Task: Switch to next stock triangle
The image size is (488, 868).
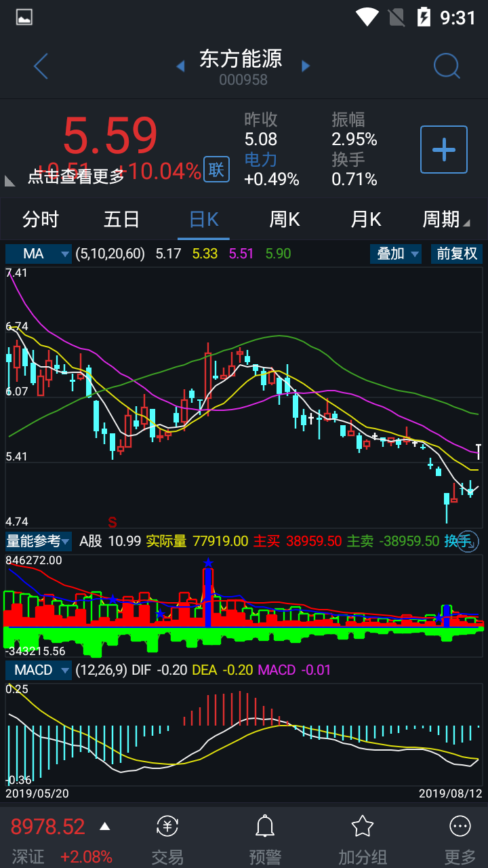Action: click(x=306, y=66)
